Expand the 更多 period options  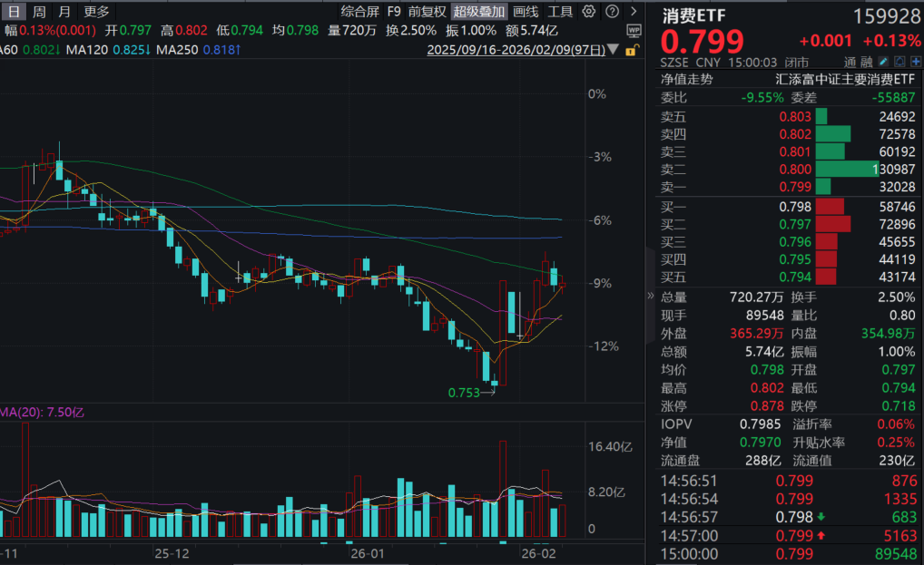pos(96,12)
